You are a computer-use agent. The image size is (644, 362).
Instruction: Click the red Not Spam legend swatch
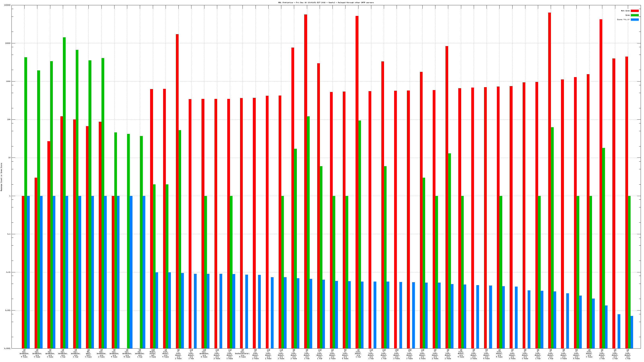point(635,11)
